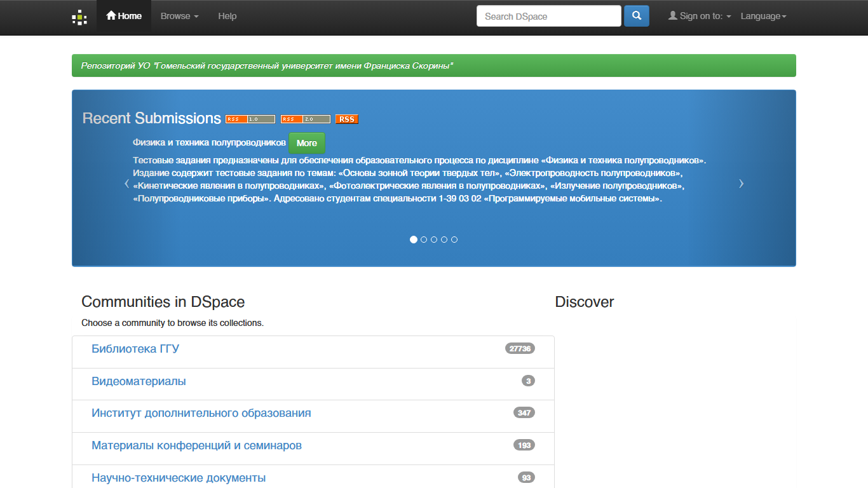Screen dimensions: 868x488
Task: Open Научно-технические документы community
Action: (179, 478)
